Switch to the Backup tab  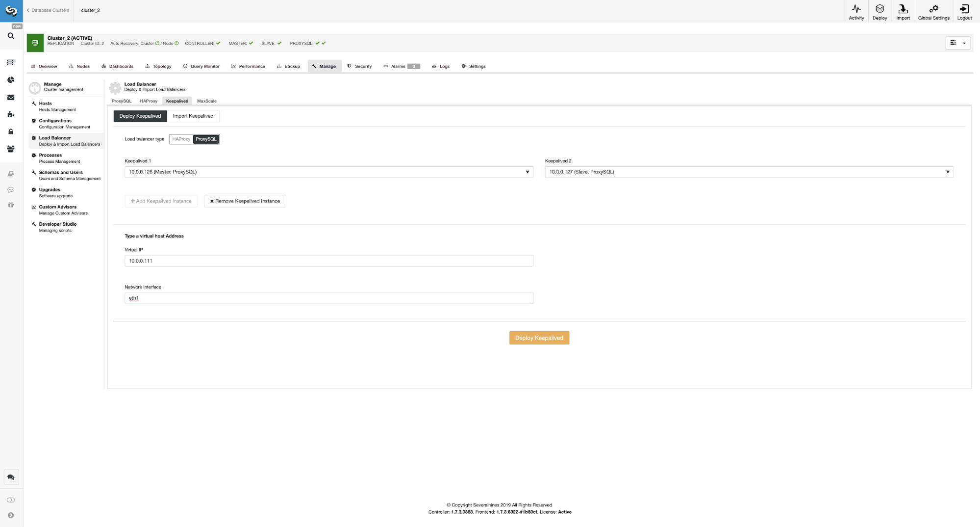click(x=288, y=66)
